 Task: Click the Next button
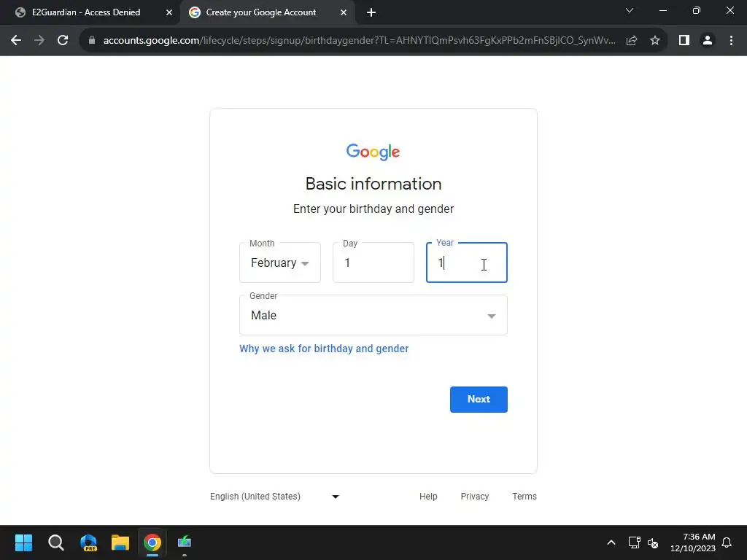pos(479,400)
